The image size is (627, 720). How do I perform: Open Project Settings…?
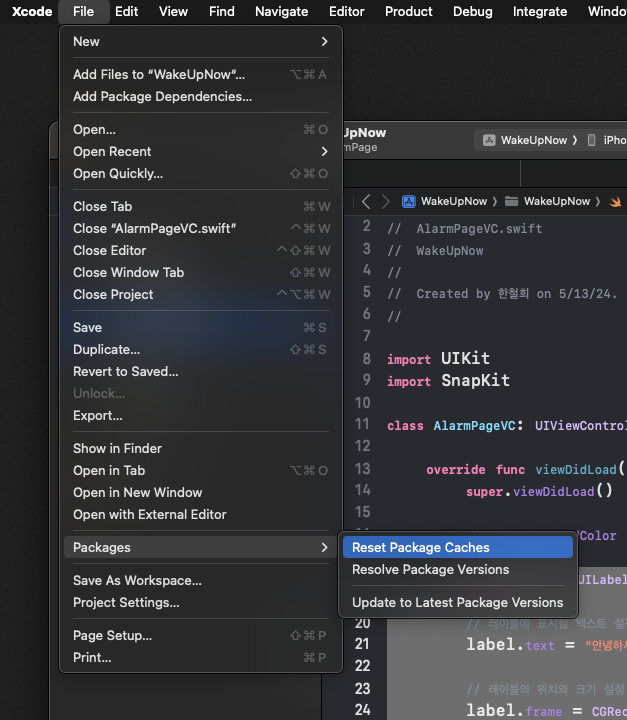pos(201,602)
